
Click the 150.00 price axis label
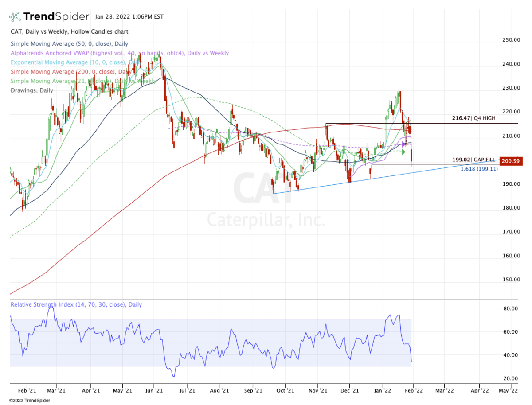point(511,280)
